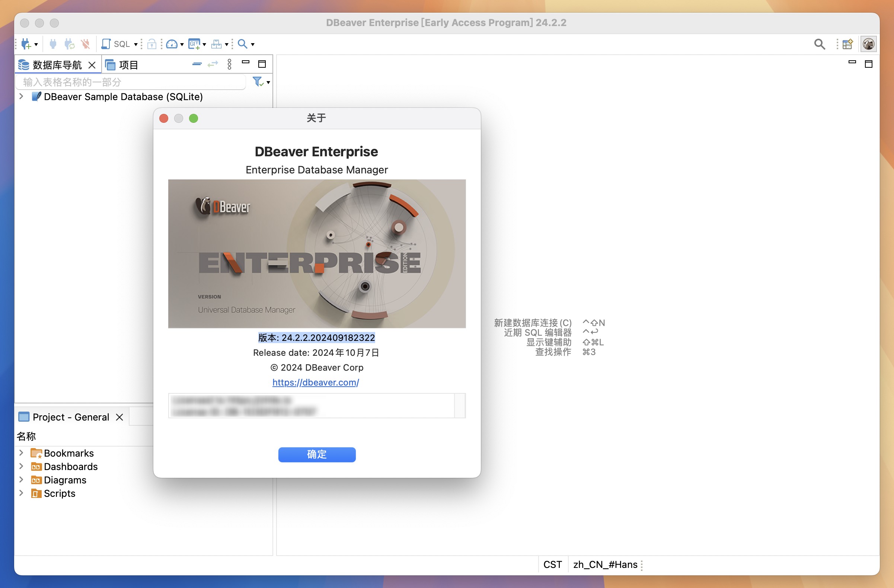Open the filter funnel dropdown arrow
894x588 pixels.
tap(268, 82)
